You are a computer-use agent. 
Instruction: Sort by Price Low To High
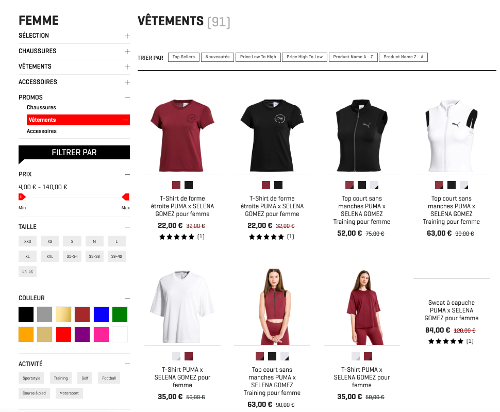[x=258, y=57]
